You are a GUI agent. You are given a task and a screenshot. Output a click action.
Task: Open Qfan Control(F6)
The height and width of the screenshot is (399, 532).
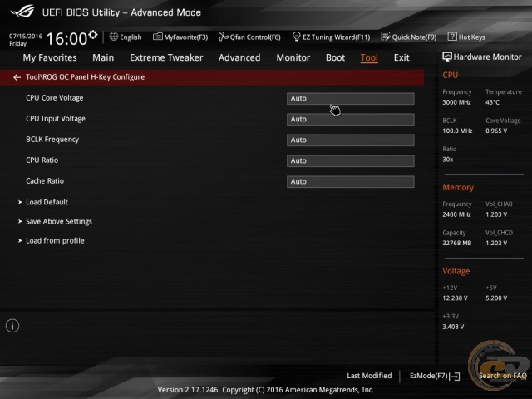click(249, 37)
